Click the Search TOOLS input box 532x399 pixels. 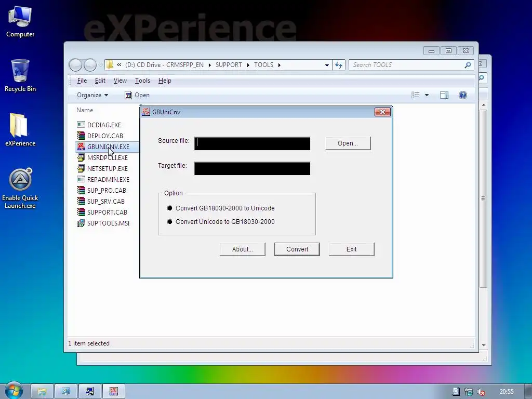406,65
